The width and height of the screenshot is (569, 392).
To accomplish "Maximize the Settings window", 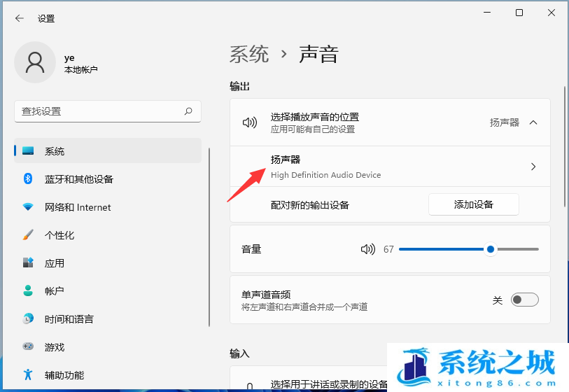I will point(519,13).
